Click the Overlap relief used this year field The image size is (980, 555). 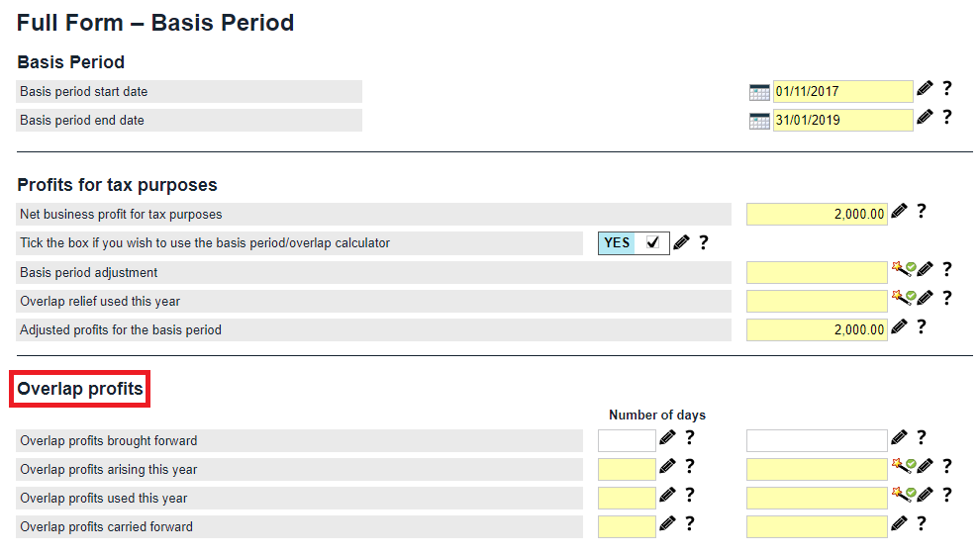click(817, 301)
